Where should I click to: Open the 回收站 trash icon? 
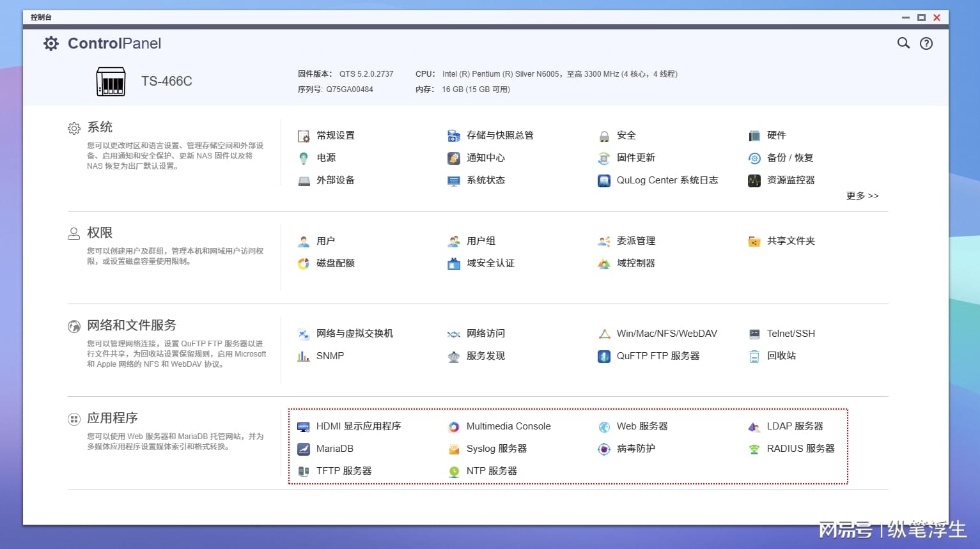click(x=754, y=356)
